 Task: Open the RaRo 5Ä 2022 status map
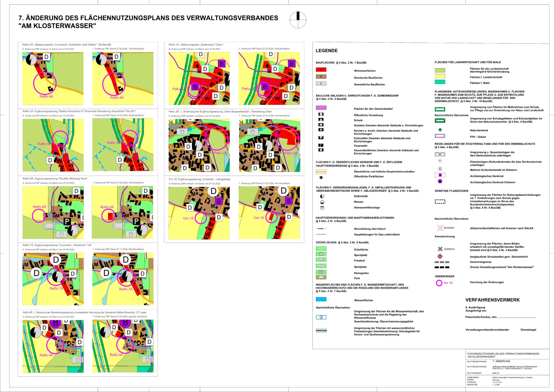tap(53, 145)
